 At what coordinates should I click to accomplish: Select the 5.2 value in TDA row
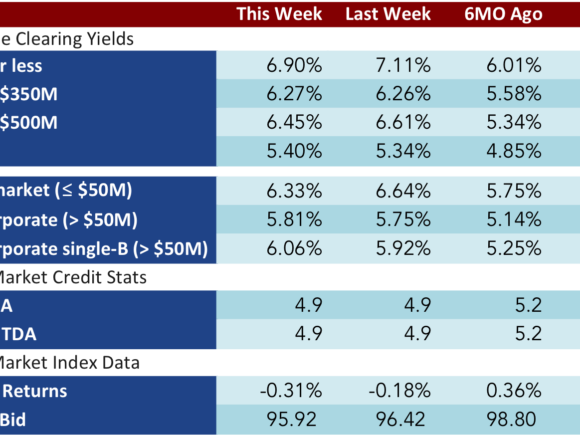pyautogui.click(x=528, y=334)
